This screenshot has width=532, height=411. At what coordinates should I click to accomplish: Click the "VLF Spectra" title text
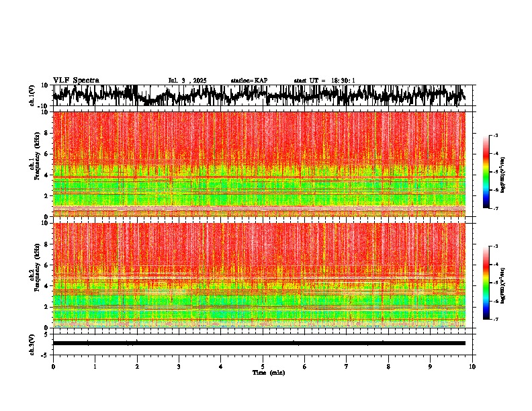pos(76,81)
